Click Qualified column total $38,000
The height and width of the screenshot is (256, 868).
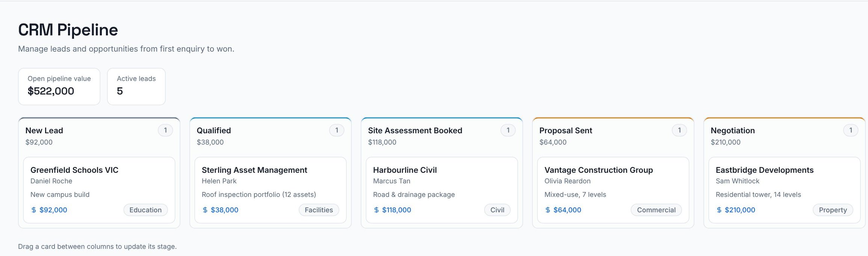pyautogui.click(x=210, y=142)
